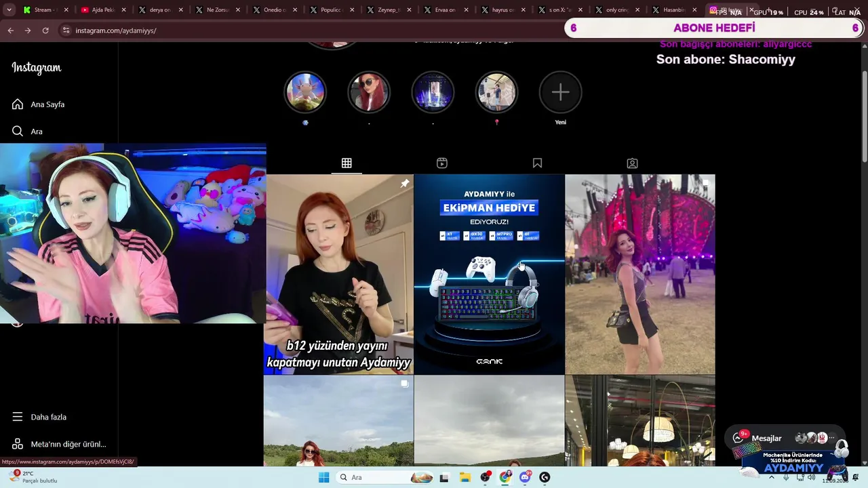Switch to Zeynep X tab

coord(389,10)
